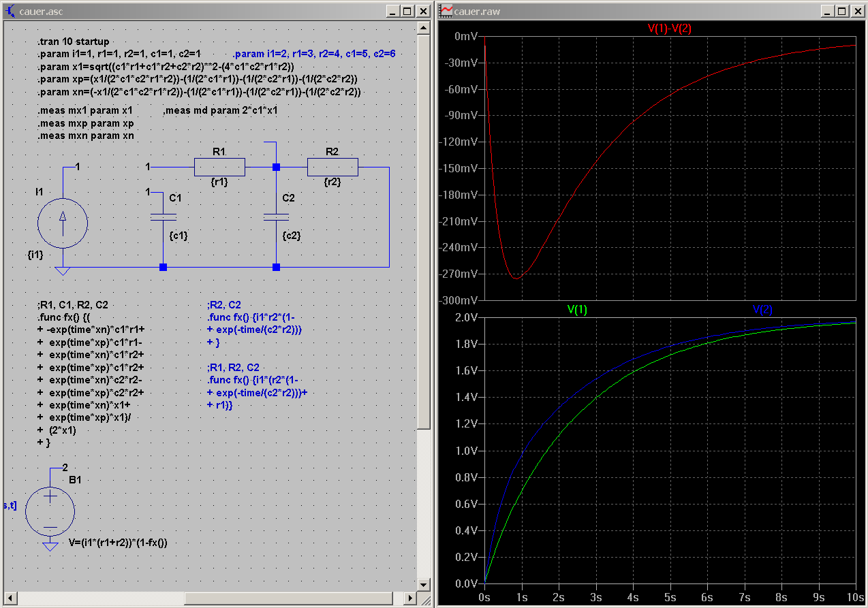Click vertical scrollbar down arrow in cauer.asc

[x=424, y=585]
